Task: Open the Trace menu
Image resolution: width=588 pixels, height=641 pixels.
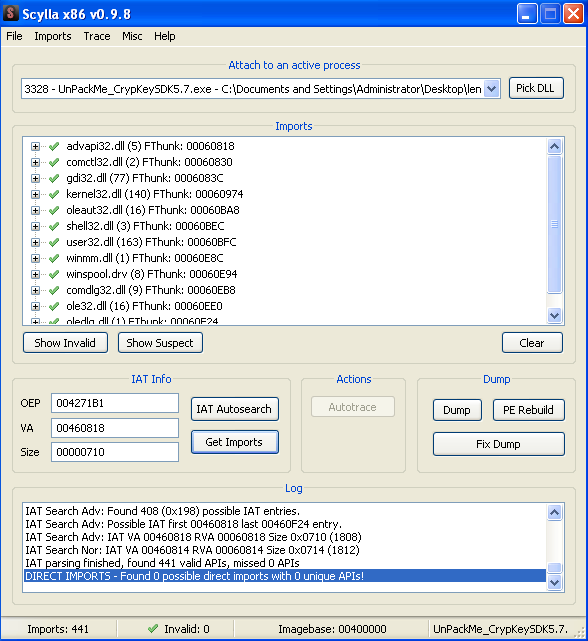Action: point(97,36)
